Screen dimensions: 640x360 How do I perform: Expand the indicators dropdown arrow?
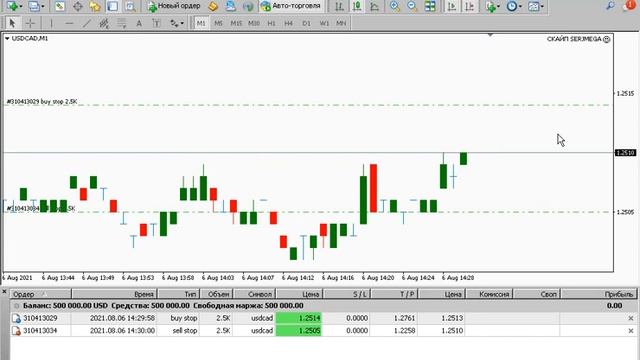499,7
